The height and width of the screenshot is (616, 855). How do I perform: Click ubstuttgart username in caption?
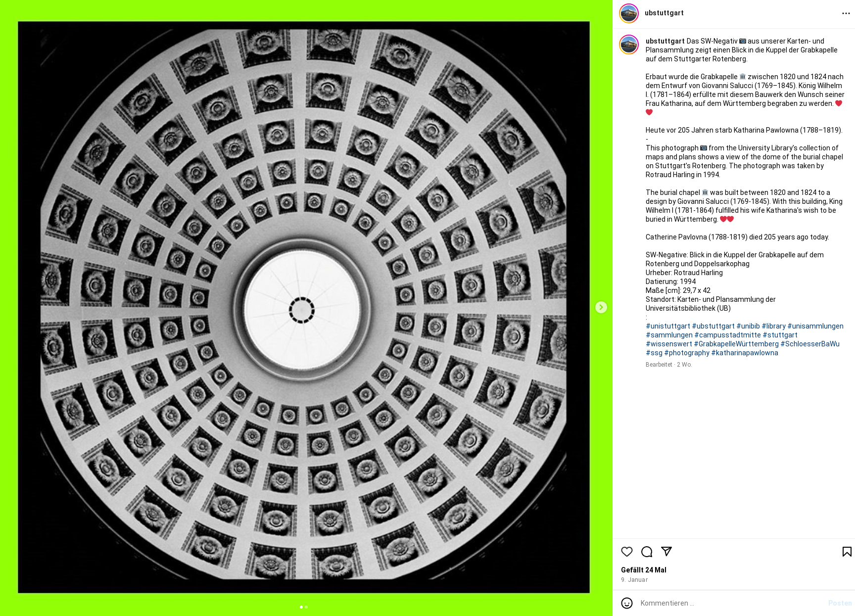(x=665, y=41)
